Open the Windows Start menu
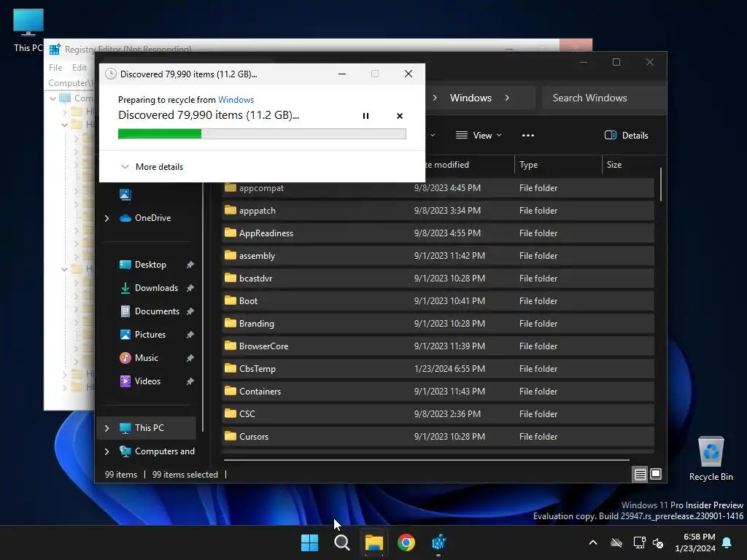Viewport: 747px width, 560px height. pos(309,542)
